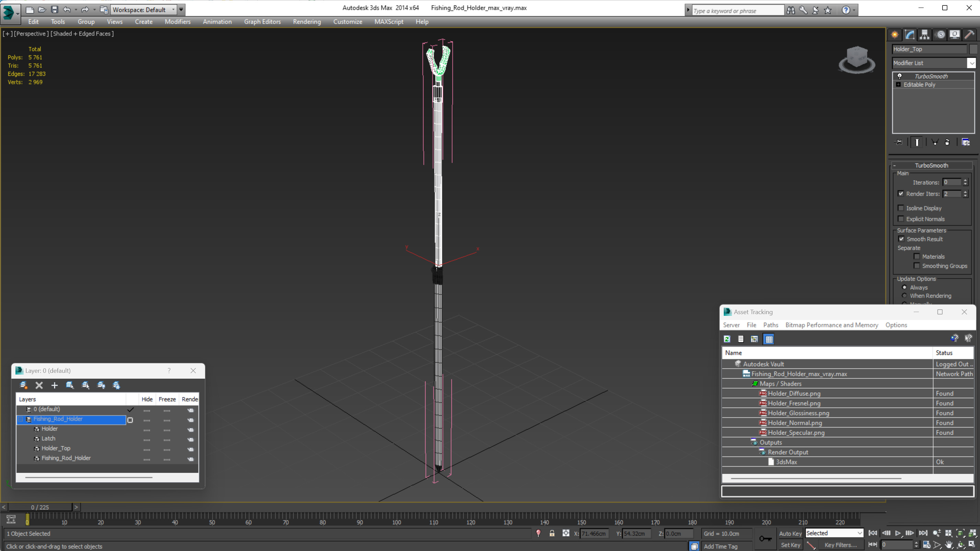
Task: Click Pin Stack icon under modifier stack
Action: (899, 142)
